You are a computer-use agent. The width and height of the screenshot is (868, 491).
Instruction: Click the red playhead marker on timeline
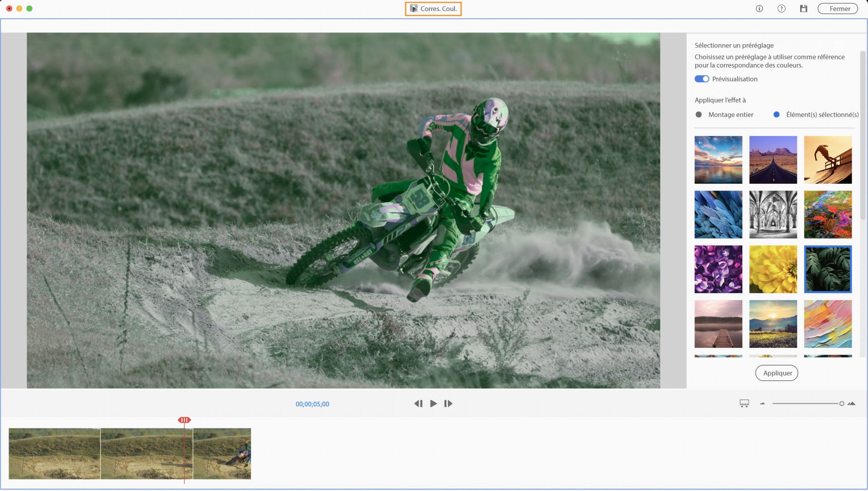pos(184,420)
